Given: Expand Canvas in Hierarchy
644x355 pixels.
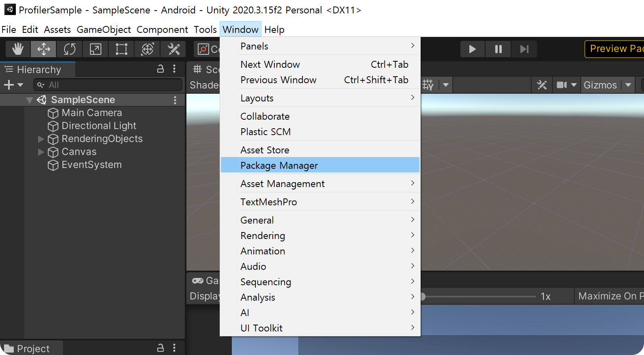Looking at the screenshot, I should [41, 152].
